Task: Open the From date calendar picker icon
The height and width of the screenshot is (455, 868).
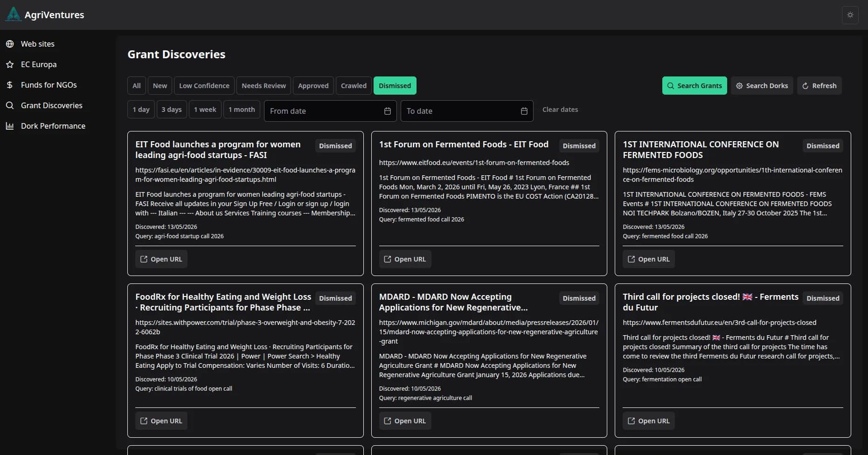Action: pos(388,111)
